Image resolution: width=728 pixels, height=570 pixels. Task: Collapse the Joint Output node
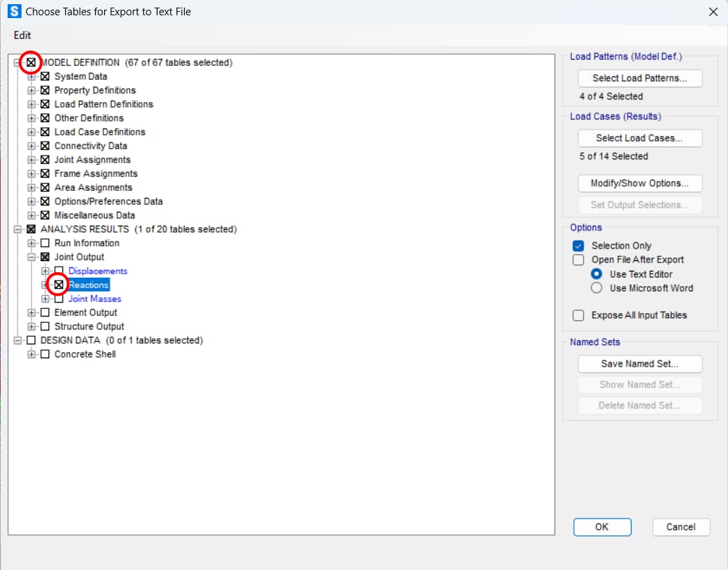[31, 257]
